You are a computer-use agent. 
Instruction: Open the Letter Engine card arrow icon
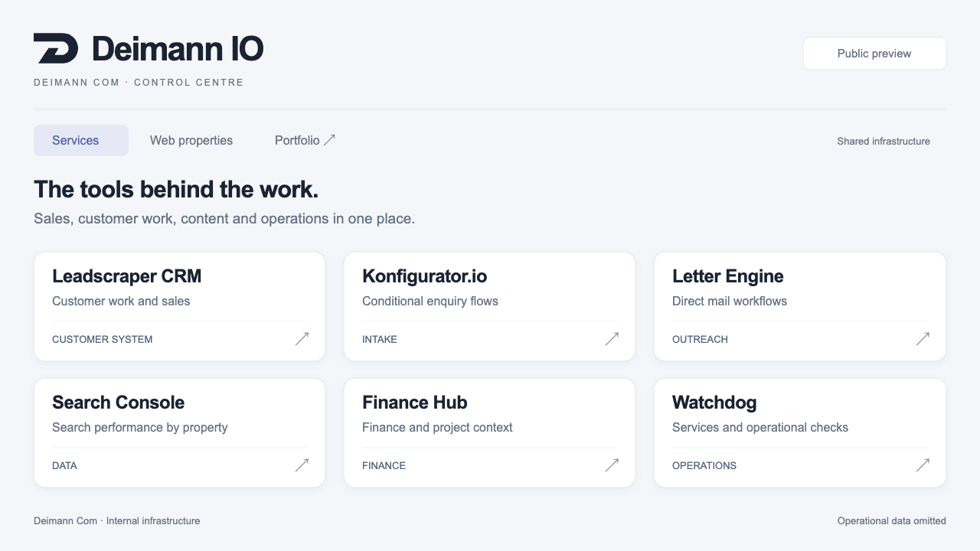pos(923,339)
